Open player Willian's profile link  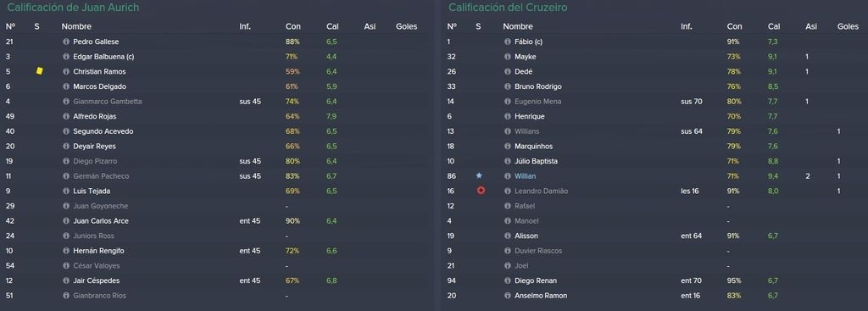coord(525,176)
